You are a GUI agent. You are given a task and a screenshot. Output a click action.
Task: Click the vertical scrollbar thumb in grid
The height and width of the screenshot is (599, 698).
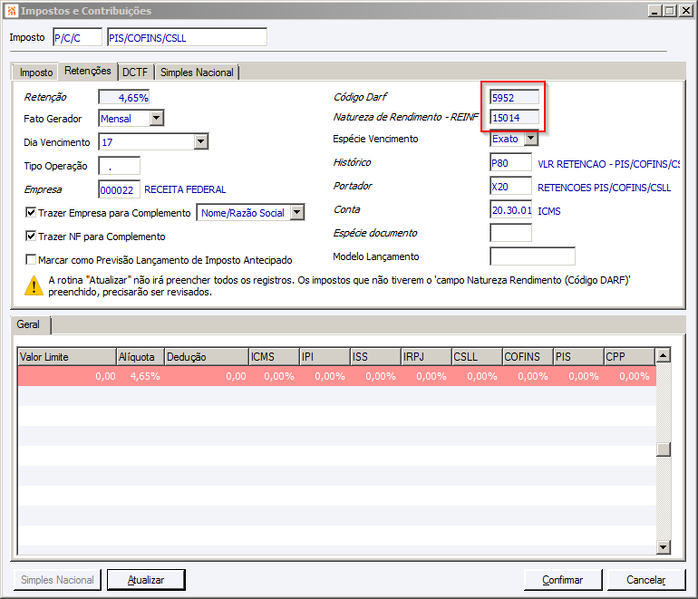pyautogui.click(x=663, y=449)
